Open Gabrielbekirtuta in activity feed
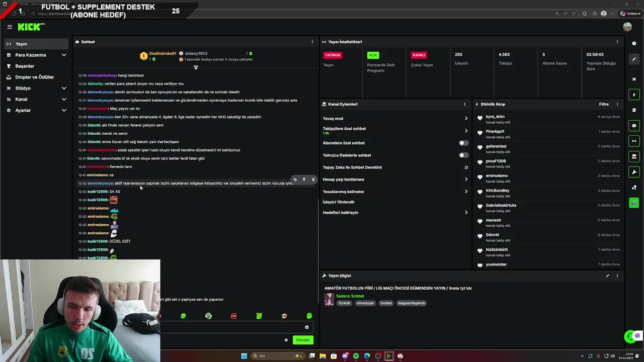 [501, 205]
